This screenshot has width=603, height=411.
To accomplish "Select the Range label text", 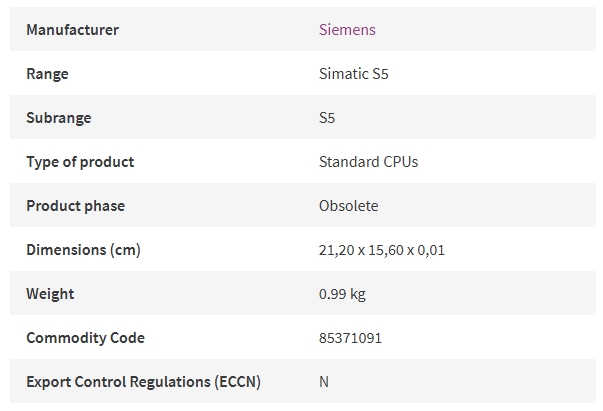I will coord(47,74).
